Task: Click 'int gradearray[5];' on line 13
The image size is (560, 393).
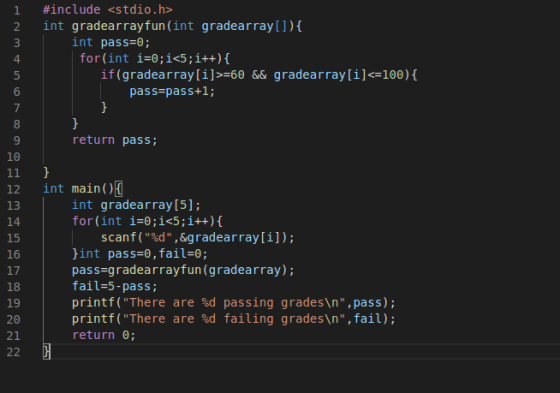Action: (x=136, y=205)
